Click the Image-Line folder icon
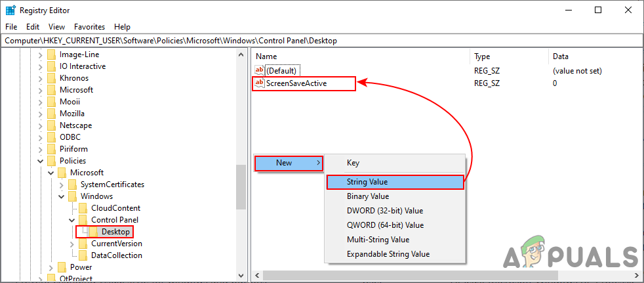Image resolution: width=644 pixels, height=283 pixels. click(51, 54)
